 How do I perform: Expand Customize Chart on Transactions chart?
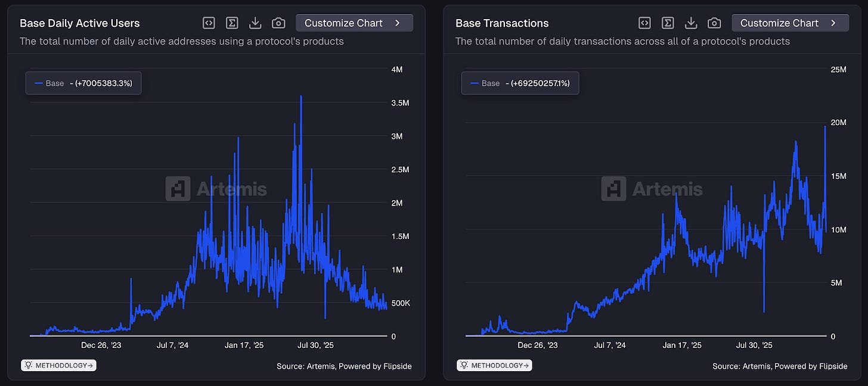tap(790, 22)
